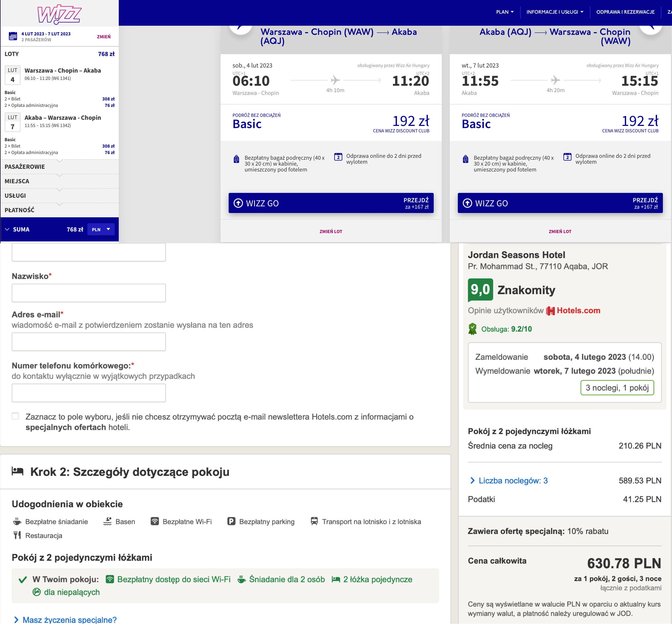Image resolution: width=672 pixels, height=624 pixels.
Task: Open the PŁATNOŚĆ step
Action: coord(60,210)
